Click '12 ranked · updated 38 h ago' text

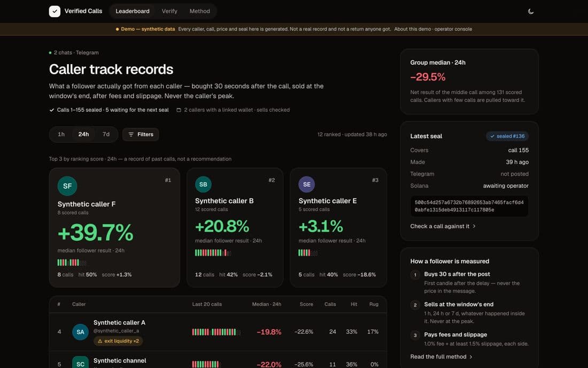(352, 134)
